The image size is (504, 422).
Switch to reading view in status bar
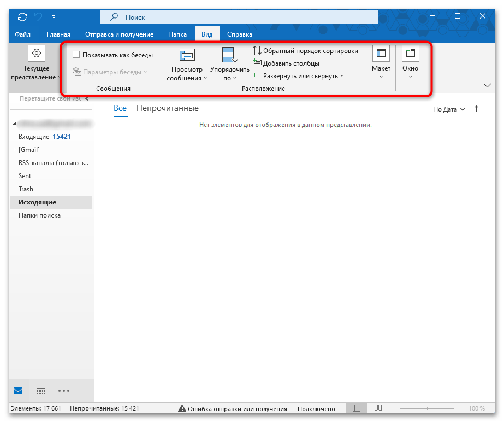[x=378, y=408]
